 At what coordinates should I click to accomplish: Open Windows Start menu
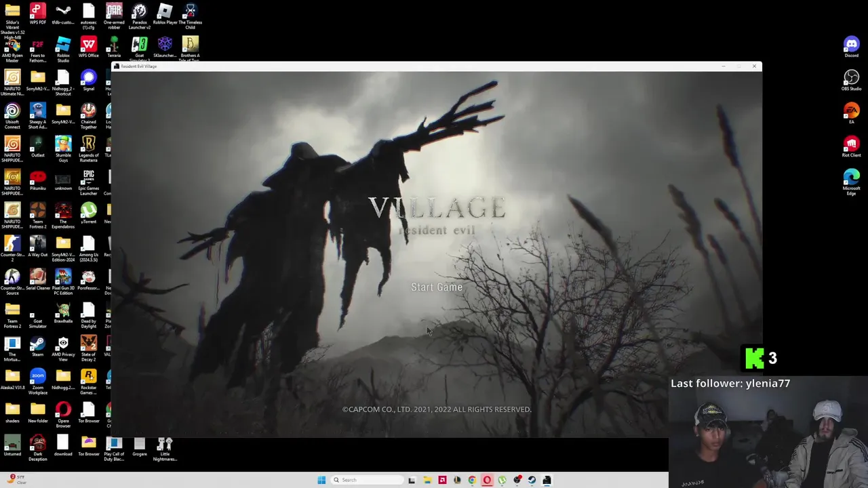coord(321,480)
